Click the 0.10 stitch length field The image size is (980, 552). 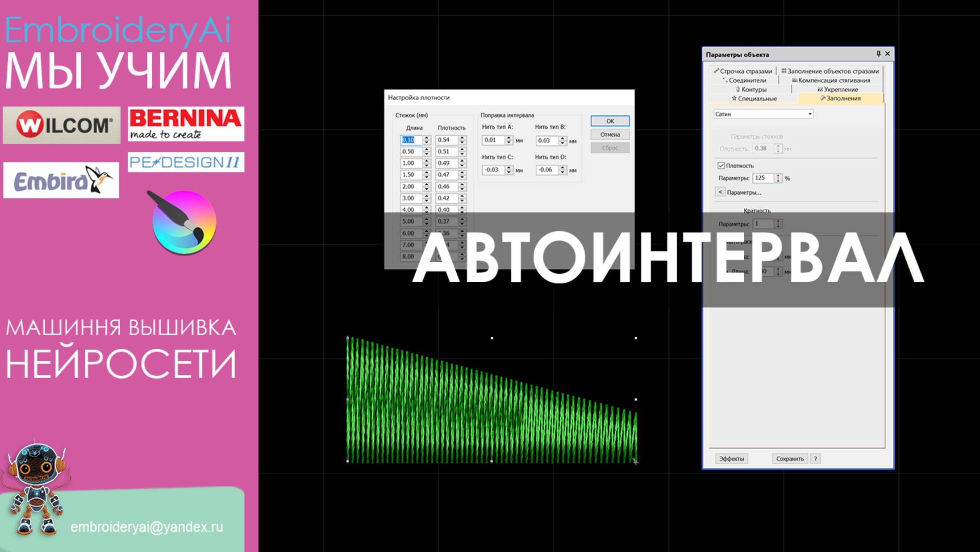[410, 140]
